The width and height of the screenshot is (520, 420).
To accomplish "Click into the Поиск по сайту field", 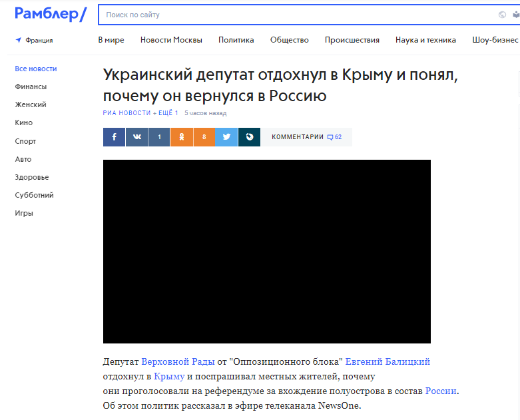I will click(x=293, y=15).
